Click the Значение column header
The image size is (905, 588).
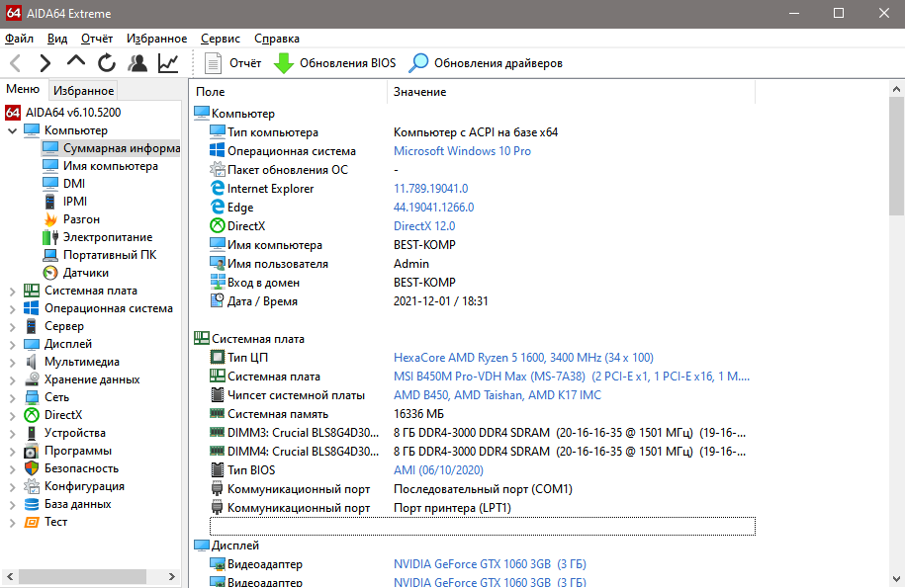(x=419, y=92)
